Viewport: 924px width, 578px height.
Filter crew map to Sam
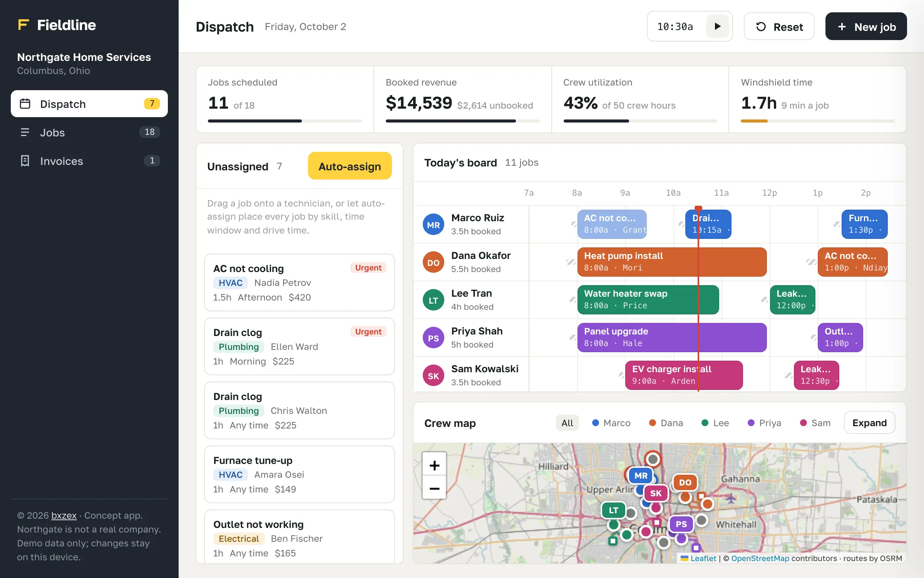[815, 423]
